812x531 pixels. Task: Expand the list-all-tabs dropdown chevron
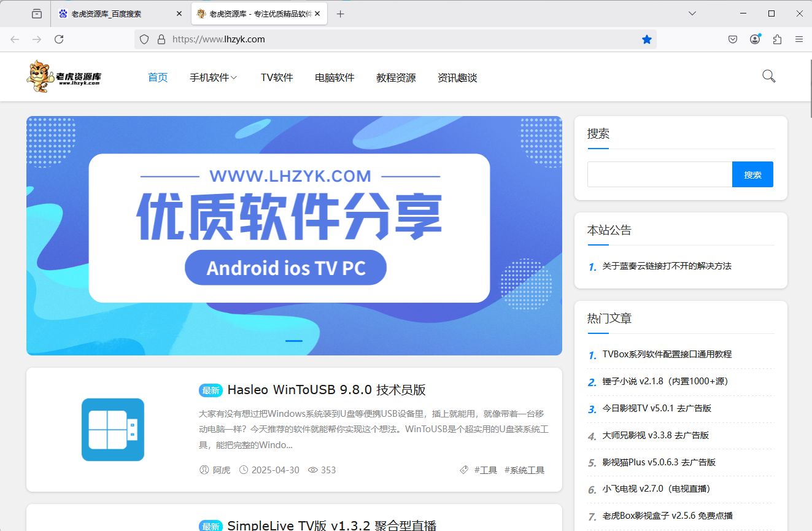click(692, 14)
